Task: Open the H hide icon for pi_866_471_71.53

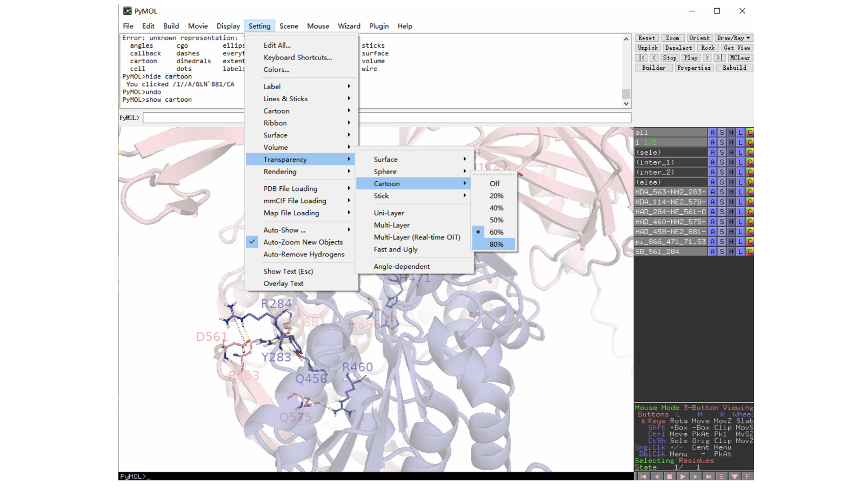Action: [731, 242]
